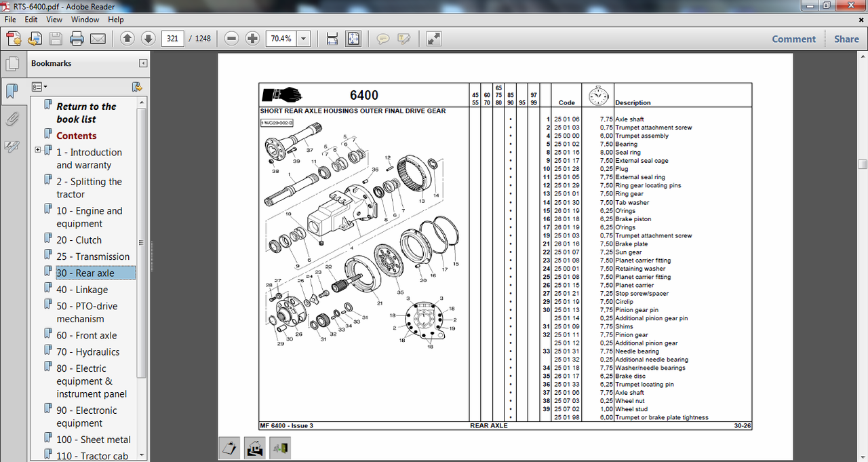
Task: Click the convert file toolbar icon
Action: 35,39
